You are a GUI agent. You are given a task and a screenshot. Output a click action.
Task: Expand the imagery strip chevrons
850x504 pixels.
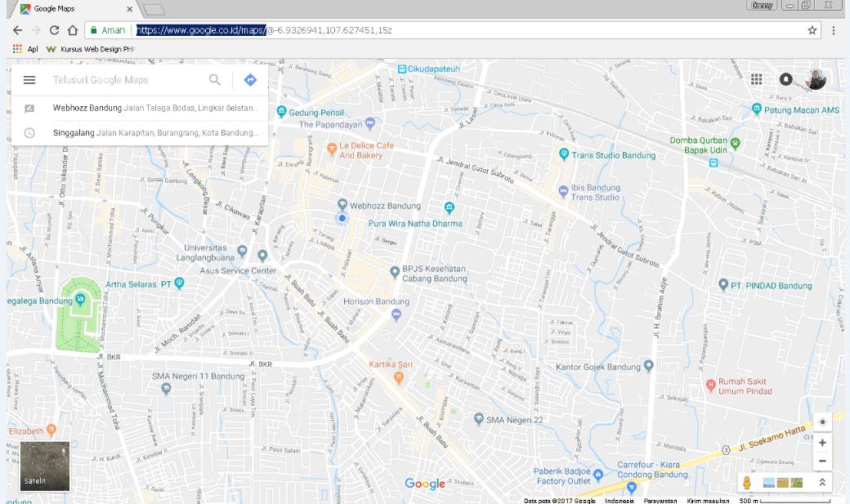[822, 482]
